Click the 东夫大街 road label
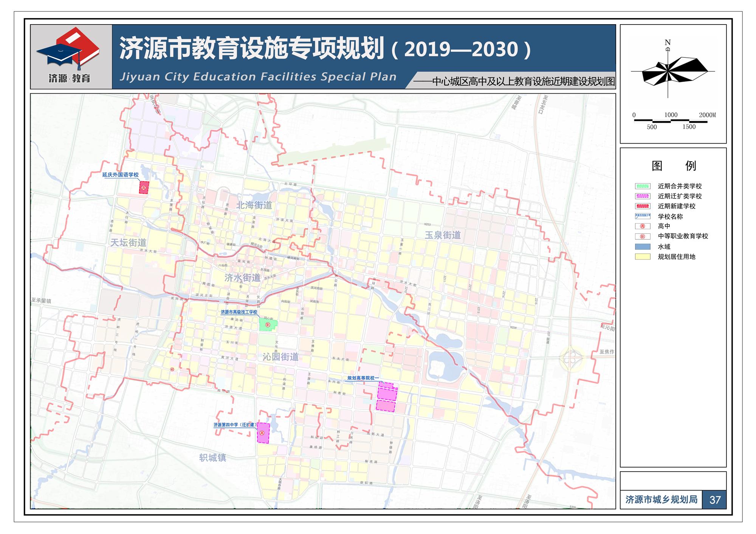The height and width of the screenshot is (534, 756). (x=341, y=360)
